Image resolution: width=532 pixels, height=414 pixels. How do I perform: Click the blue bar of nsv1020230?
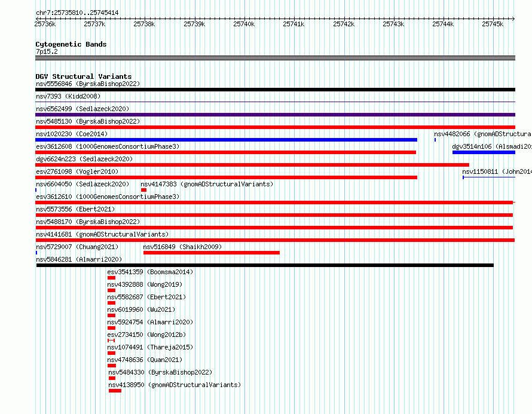pos(227,140)
